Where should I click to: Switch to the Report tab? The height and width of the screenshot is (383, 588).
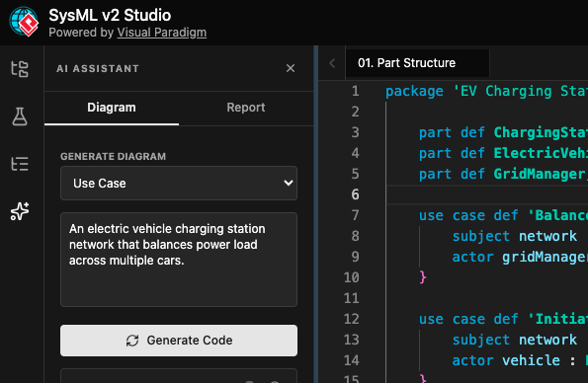click(246, 108)
